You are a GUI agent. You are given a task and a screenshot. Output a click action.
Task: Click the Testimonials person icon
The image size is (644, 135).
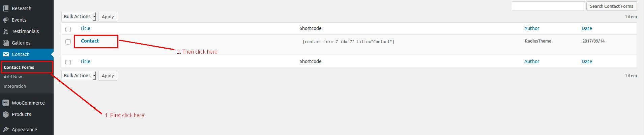coord(6,31)
